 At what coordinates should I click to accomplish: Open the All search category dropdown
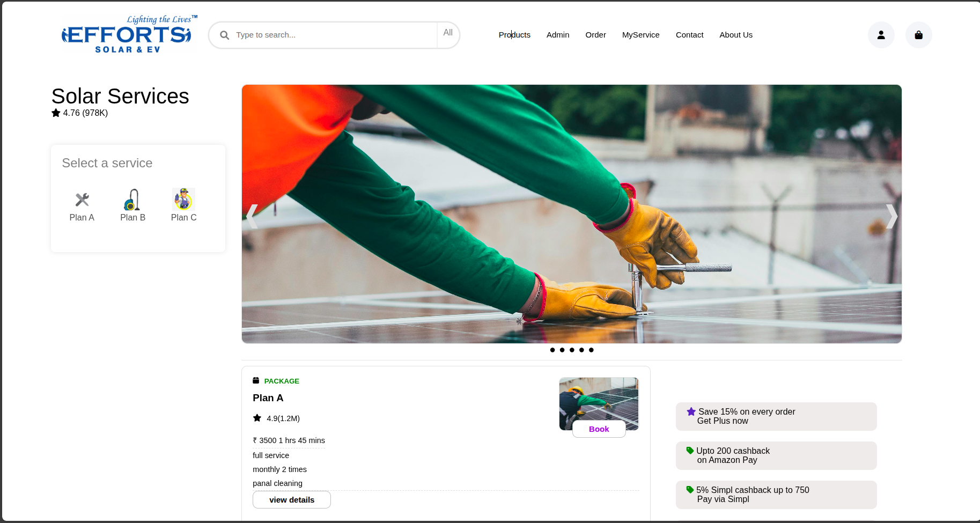pos(448,33)
